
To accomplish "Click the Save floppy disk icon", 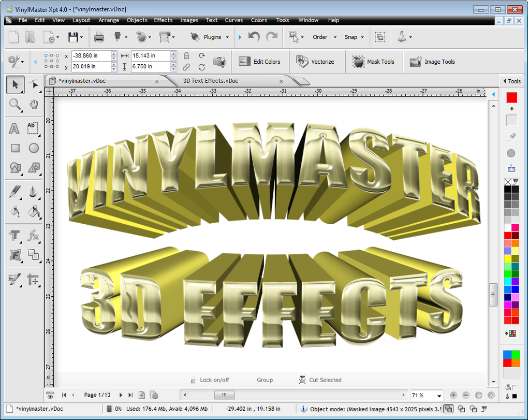I will (73, 37).
